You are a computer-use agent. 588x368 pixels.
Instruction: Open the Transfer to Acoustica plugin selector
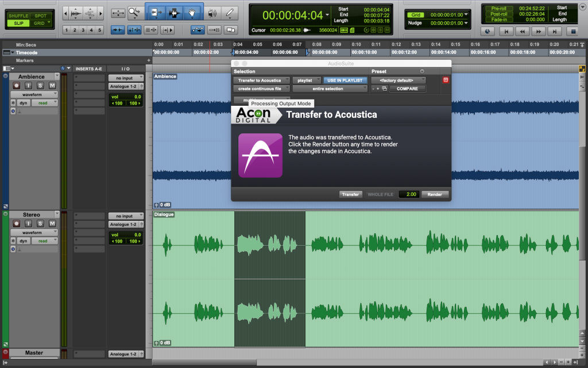coord(261,80)
